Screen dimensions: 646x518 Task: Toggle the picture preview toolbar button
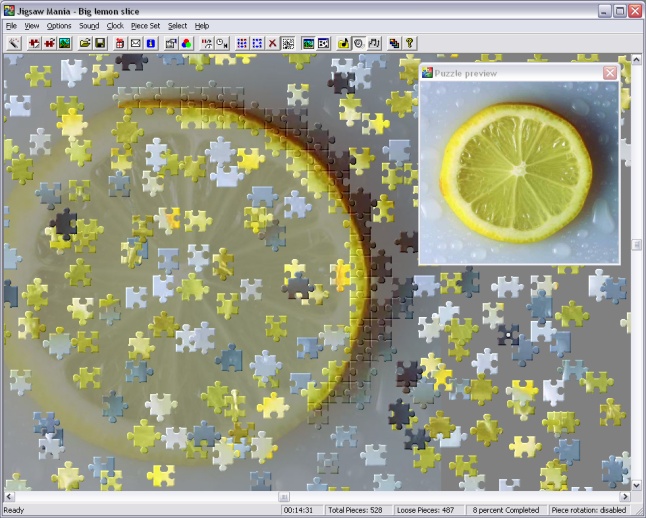tap(308, 43)
